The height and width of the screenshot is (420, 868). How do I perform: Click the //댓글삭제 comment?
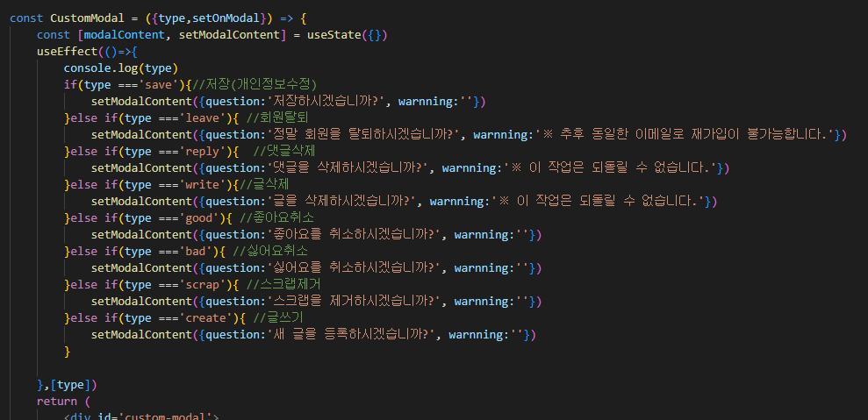point(284,152)
